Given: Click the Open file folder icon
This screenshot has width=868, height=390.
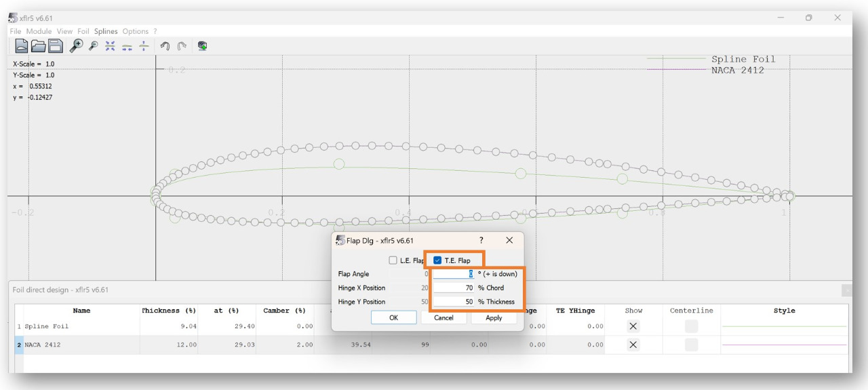Looking at the screenshot, I should click(38, 46).
